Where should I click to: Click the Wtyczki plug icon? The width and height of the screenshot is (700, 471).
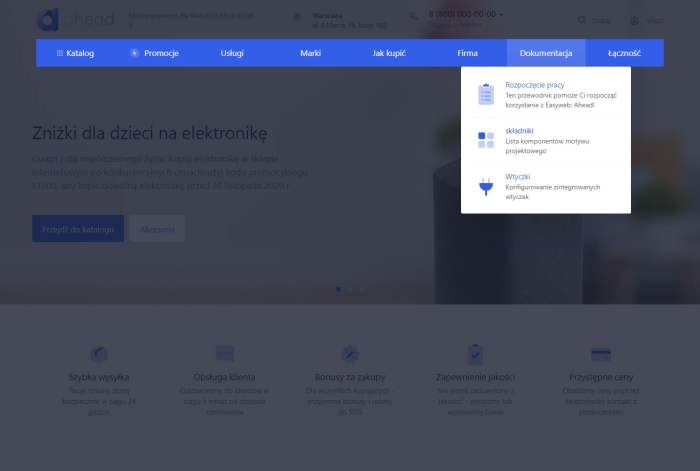coord(486,186)
